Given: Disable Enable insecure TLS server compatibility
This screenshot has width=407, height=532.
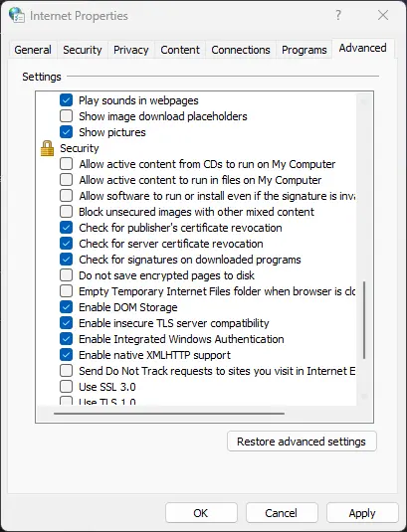Looking at the screenshot, I should click(67, 323).
